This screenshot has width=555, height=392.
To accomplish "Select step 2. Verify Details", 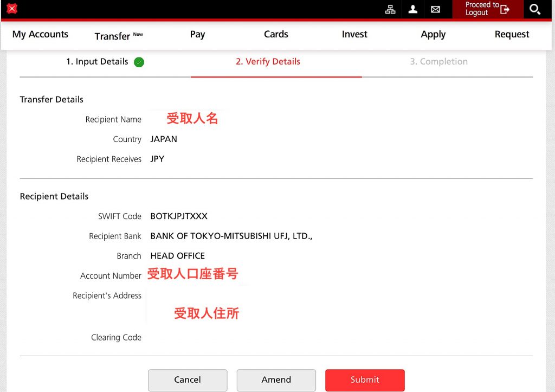I will click(x=268, y=62).
